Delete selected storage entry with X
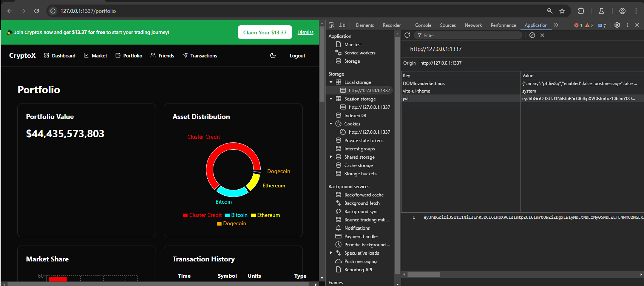The width and height of the screenshot is (644, 286). click(x=542, y=35)
